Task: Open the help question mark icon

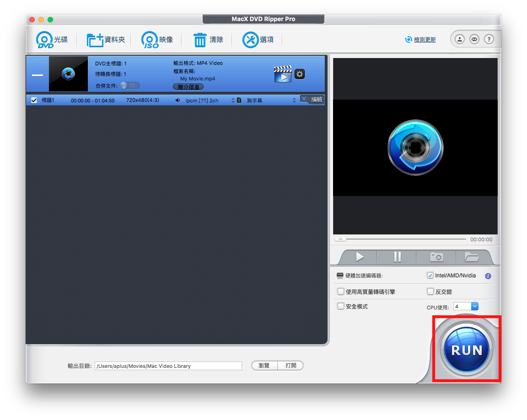Action: [489, 39]
